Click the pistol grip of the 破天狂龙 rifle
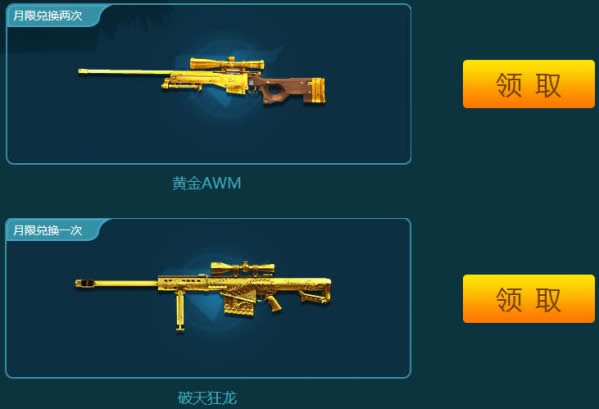The width and height of the screenshot is (599, 409). [x=274, y=303]
